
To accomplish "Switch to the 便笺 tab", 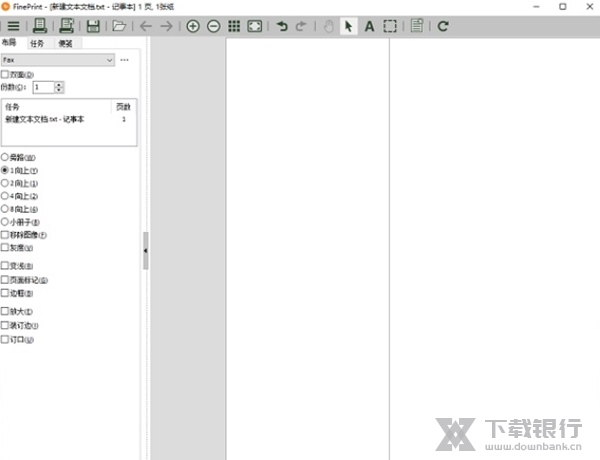I will 64,44.
